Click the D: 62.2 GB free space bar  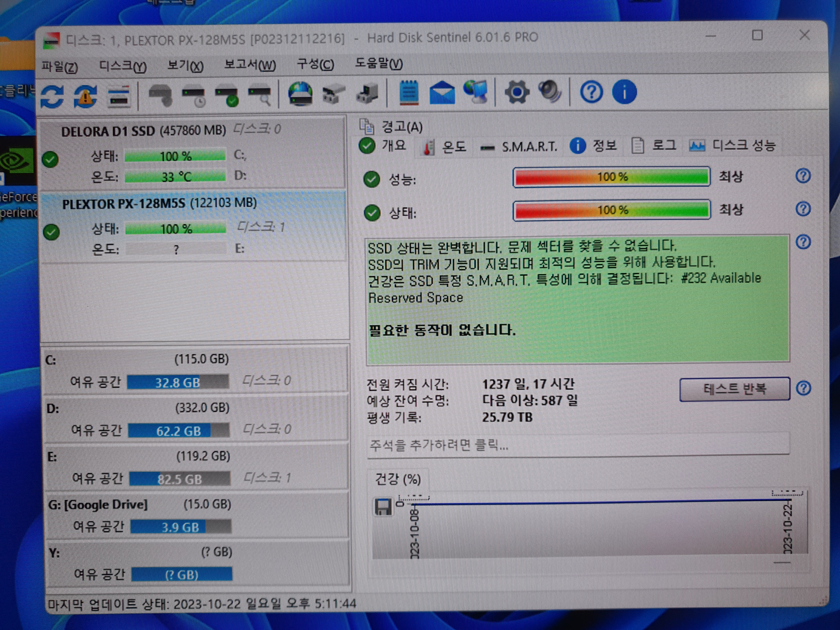pos(179,431)
